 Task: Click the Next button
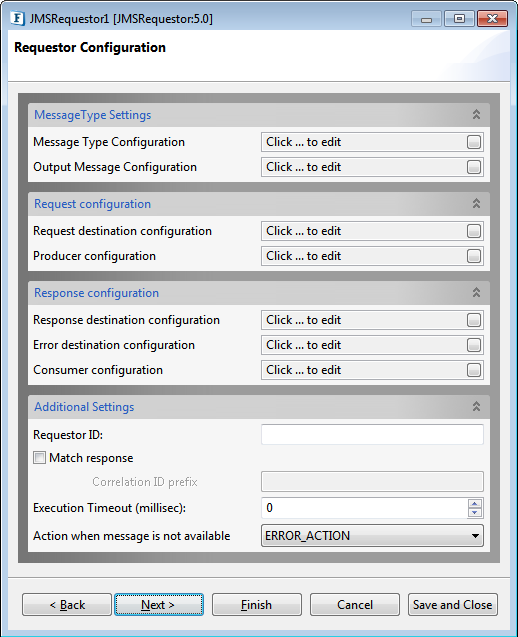click(158, 604)
